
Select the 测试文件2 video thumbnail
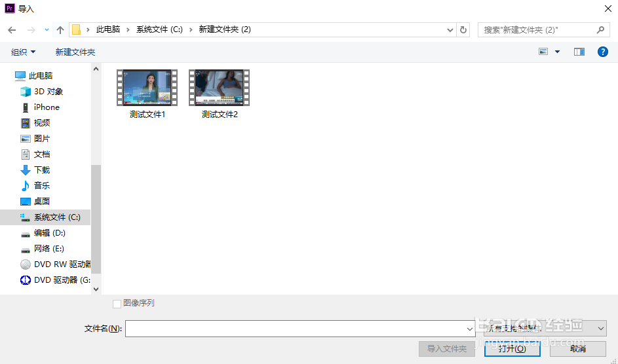pos(219,87)
